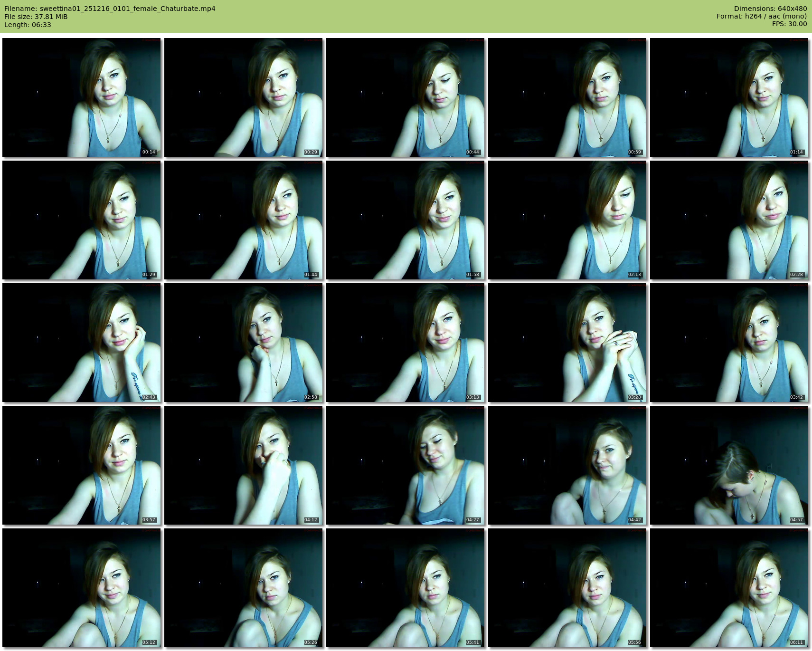Viewport: 812px width, 651px height.
Task: Click the "Length: 06:33" text
Action: (x=28, y=25)
